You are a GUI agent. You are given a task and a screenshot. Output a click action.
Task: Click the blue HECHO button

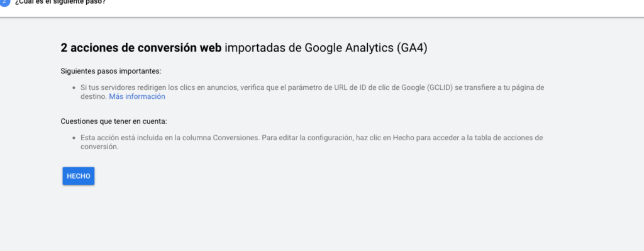(79, 176)
